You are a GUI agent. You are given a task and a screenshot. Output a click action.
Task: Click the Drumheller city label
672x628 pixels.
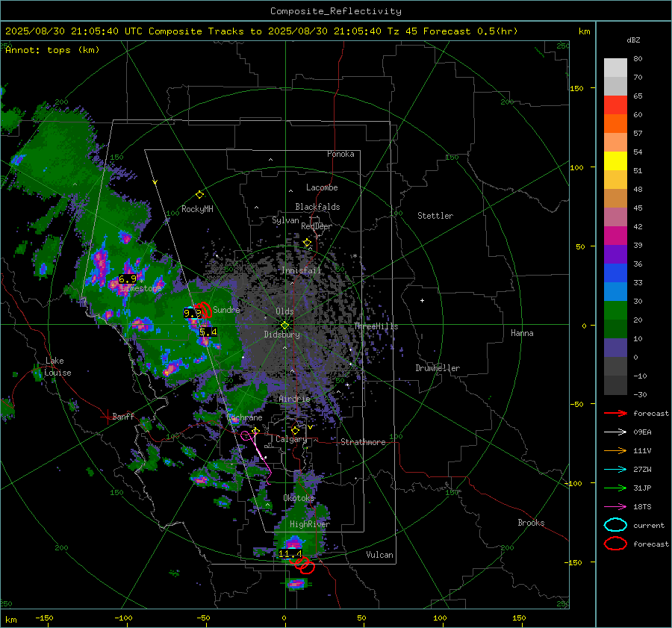438,368
